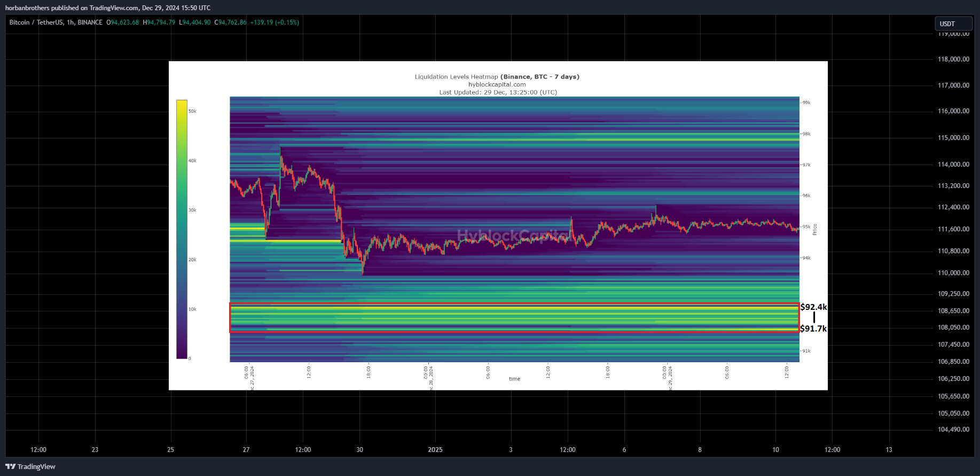Click the heatmap color scale bar
Image resolution: width=980 pixels, height=476 pixels.
(x=182, y=229)
